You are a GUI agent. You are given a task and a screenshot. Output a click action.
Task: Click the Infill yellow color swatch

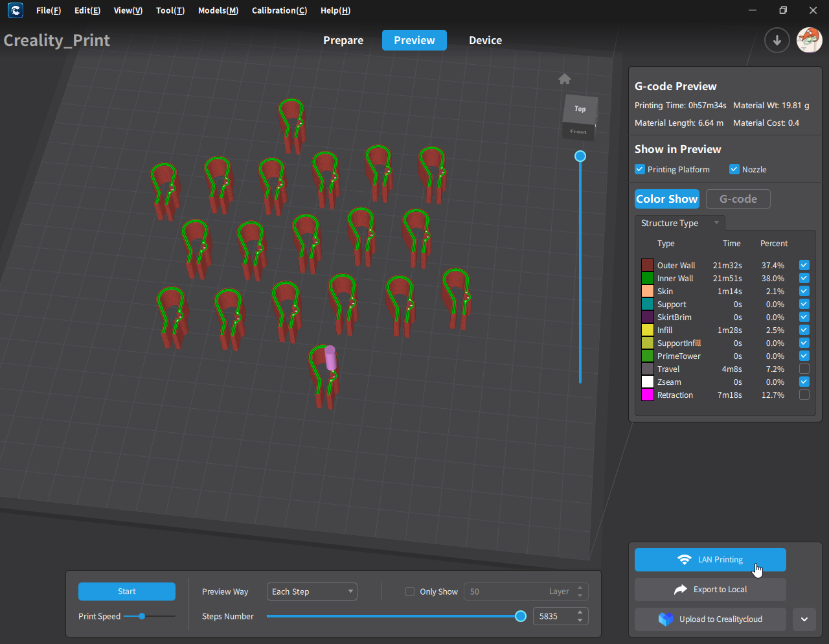(x=648, y=330)
